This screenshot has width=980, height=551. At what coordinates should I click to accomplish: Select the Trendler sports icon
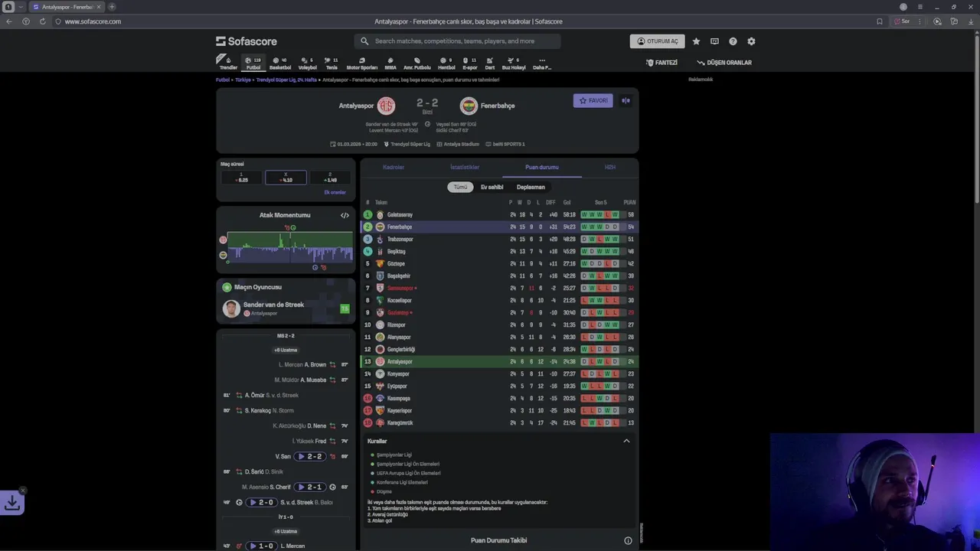[228, 63]
